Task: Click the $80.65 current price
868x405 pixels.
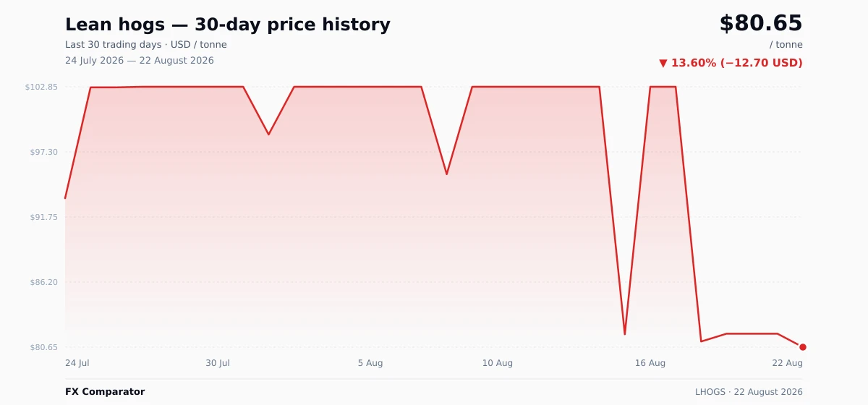Action: click(761, 24)
